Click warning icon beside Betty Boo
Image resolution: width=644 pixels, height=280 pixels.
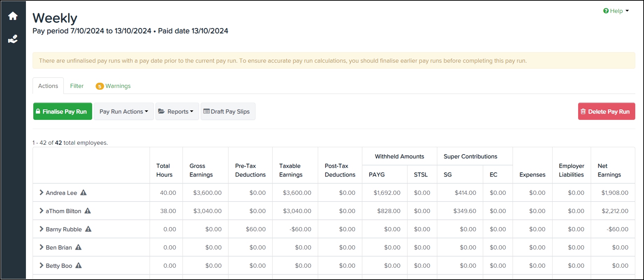coord(79,266)
